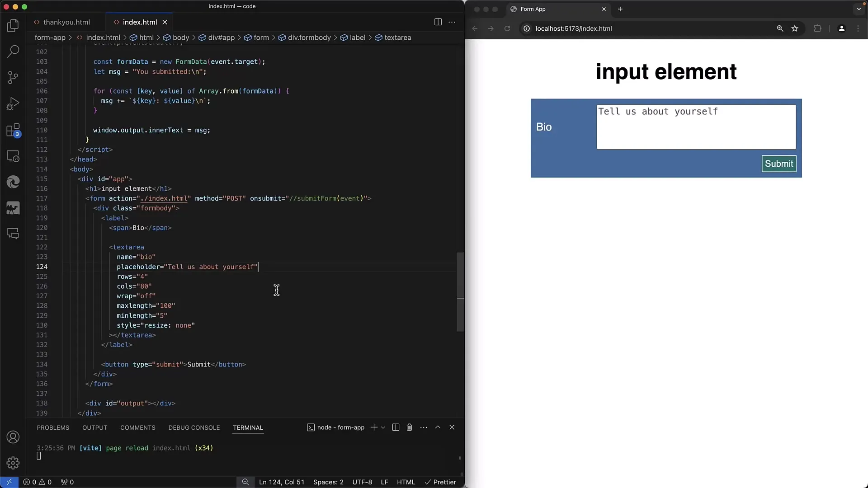The height and width of the screenshot is (488, 868).
Task: Toggle the thankyou.html editor tab
Action: click(x=66, y=22)
